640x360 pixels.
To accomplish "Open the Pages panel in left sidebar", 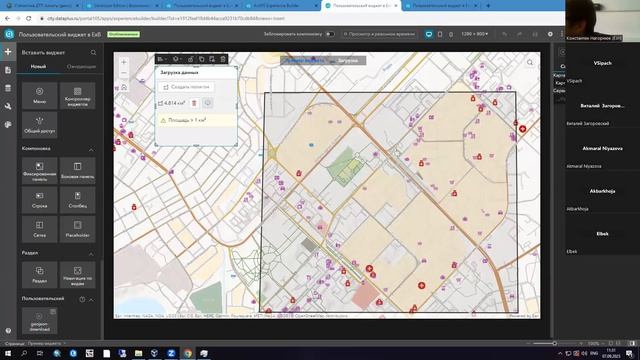I will (x=8, y=70).
